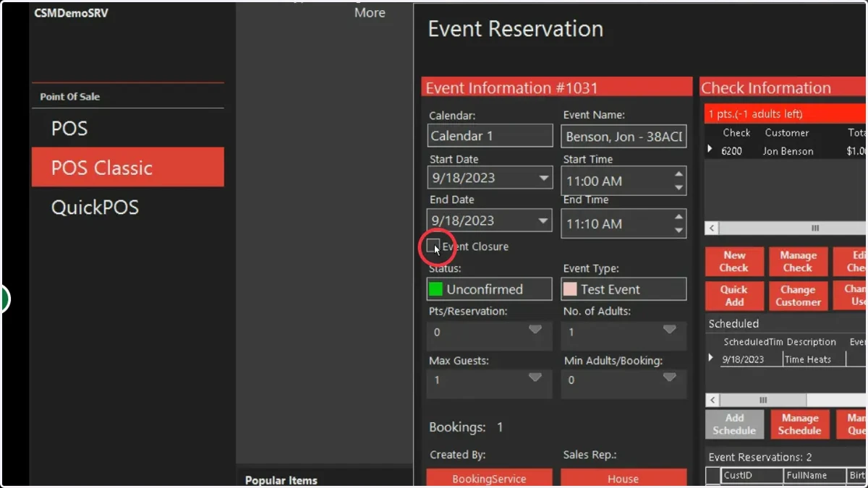Click the Popular Items heading
868x488 pixels.
[x=281, y=480]
